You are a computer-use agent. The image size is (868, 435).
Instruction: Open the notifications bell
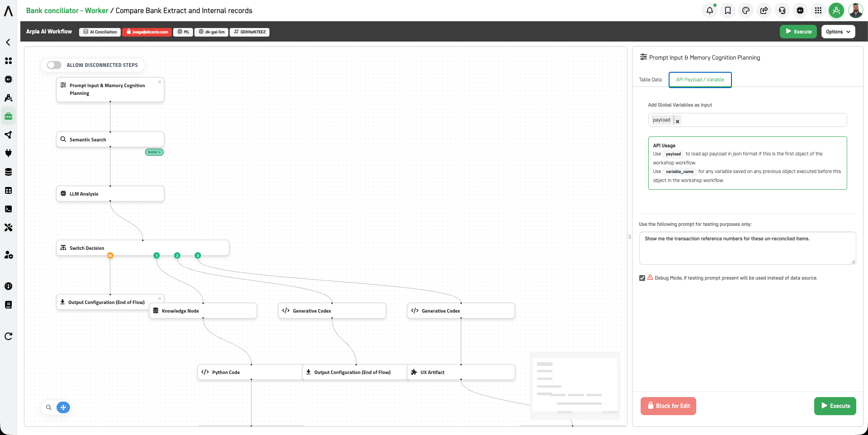click(x=710, y=10)
